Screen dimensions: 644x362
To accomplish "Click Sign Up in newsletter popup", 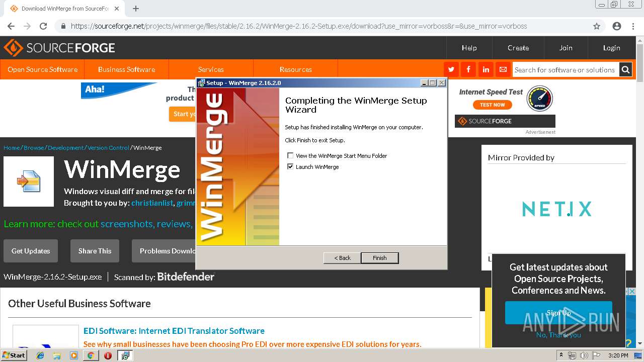I will [x=558, y=313].
